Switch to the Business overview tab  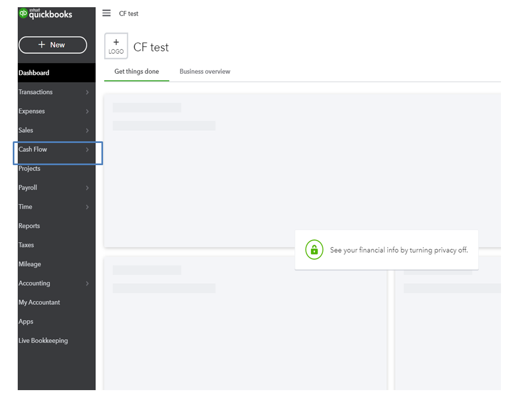tap(205, 71)
